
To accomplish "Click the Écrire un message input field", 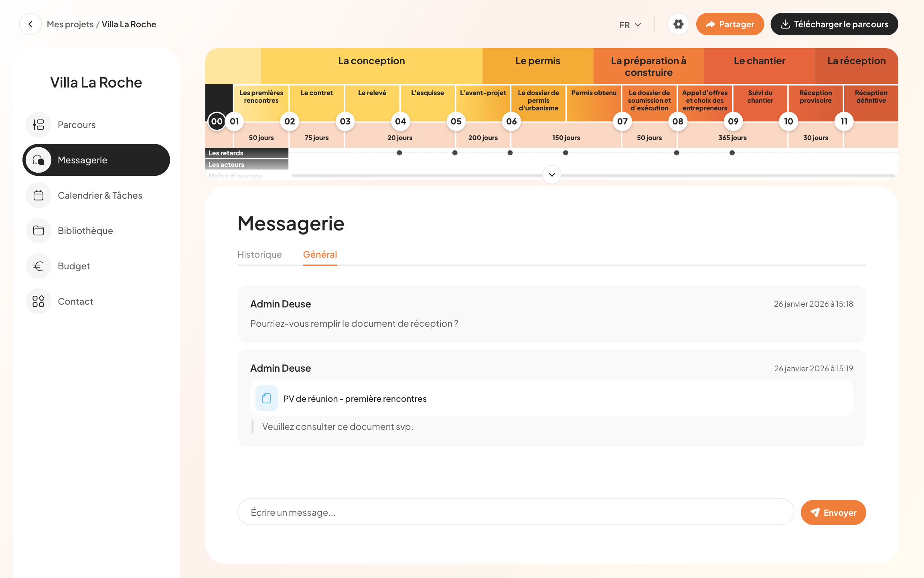I will [x=515, y=512].
